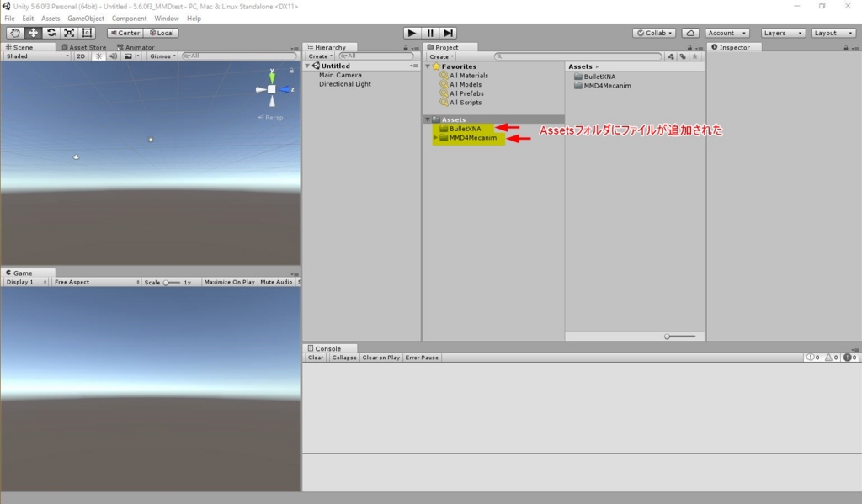The image size is (862, 504).
Task: Select the Scale tool
Action: click(69, 33)
